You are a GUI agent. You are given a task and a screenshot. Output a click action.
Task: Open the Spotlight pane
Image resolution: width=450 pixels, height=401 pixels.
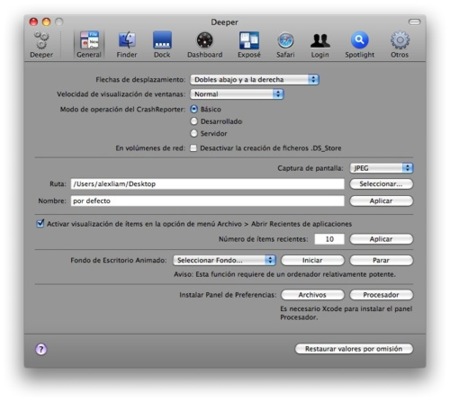(x=360, y=45)
